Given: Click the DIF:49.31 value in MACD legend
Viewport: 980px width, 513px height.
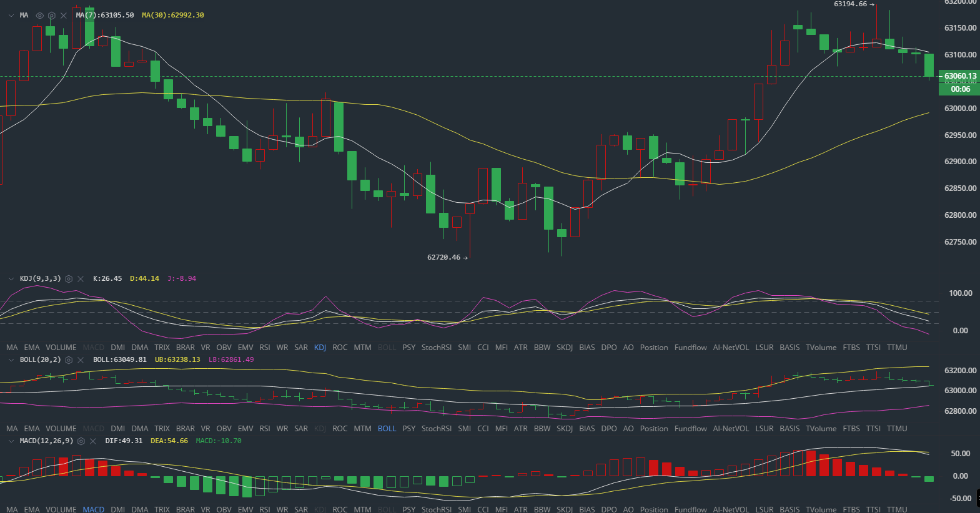Looking at the screenshot, I should (124, 441).
